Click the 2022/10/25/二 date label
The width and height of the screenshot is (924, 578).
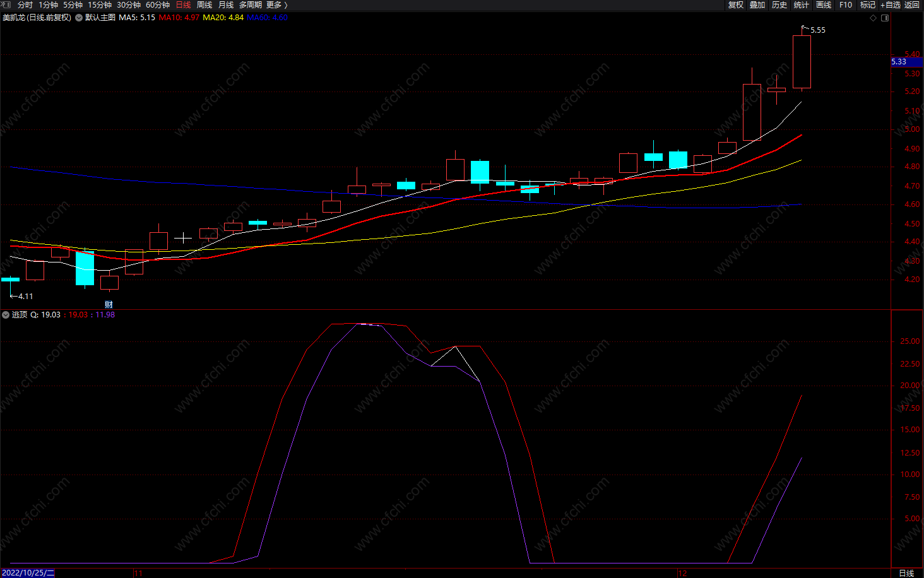coord(28,573)
